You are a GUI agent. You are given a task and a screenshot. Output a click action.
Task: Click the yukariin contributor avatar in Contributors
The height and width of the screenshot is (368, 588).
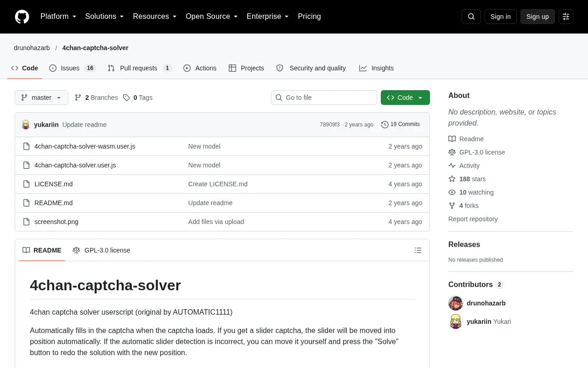[x=456, y=322]
